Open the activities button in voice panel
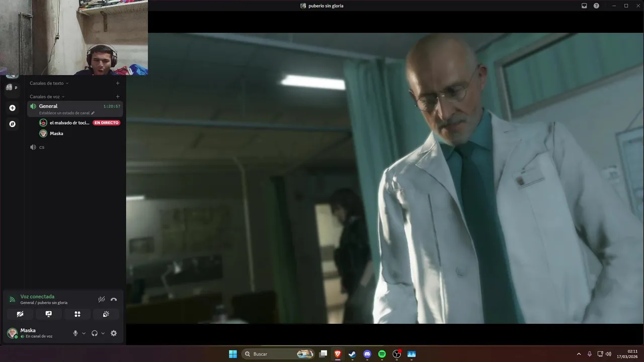644x362 pixels. 77,314
